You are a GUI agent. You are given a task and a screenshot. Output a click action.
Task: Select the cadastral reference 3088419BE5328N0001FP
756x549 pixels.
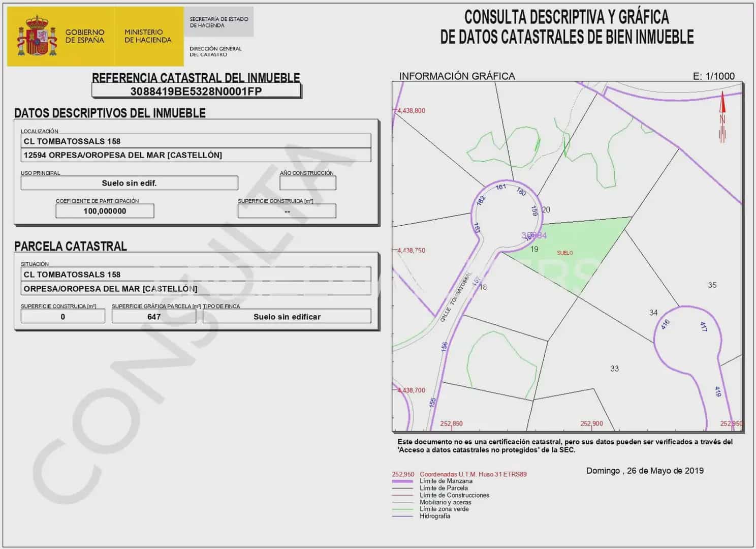pos(196,91)
